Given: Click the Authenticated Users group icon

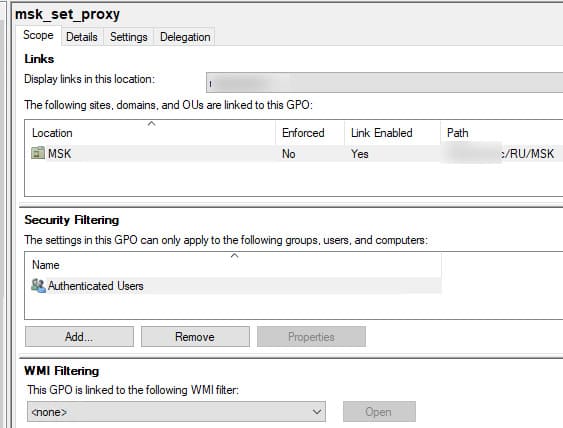Looking at the screenshot, I should (38, 286).
